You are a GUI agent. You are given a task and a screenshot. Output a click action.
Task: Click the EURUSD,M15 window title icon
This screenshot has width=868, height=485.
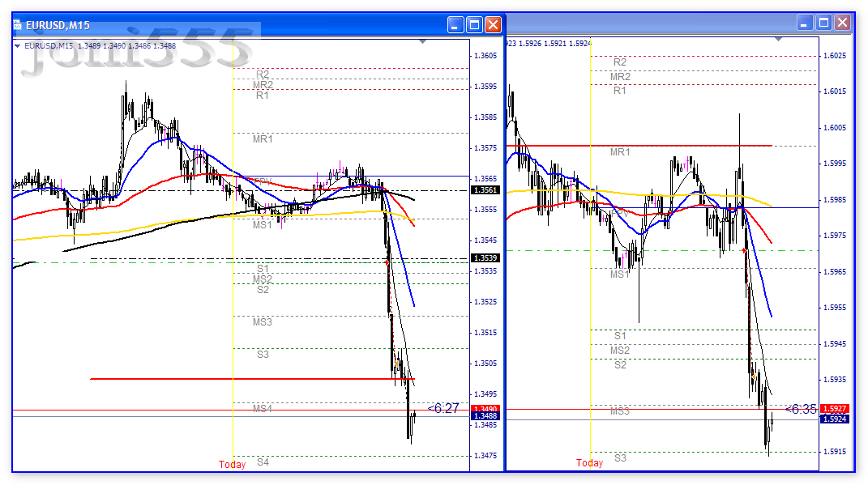[x=17, y=25]
